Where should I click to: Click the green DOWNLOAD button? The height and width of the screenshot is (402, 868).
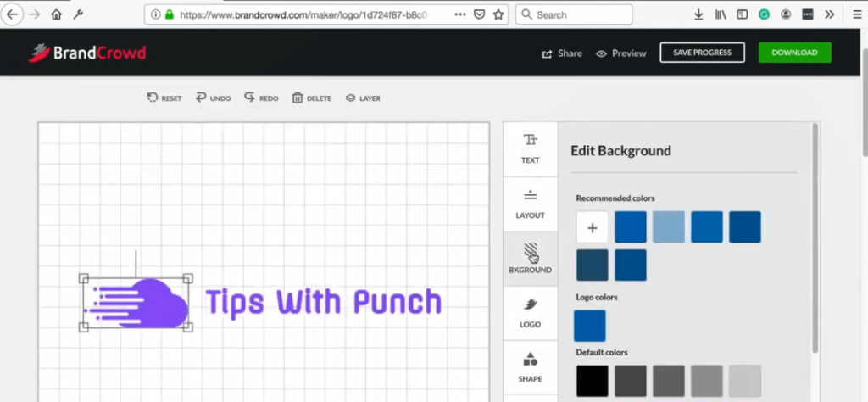click(x=794, y=53)
